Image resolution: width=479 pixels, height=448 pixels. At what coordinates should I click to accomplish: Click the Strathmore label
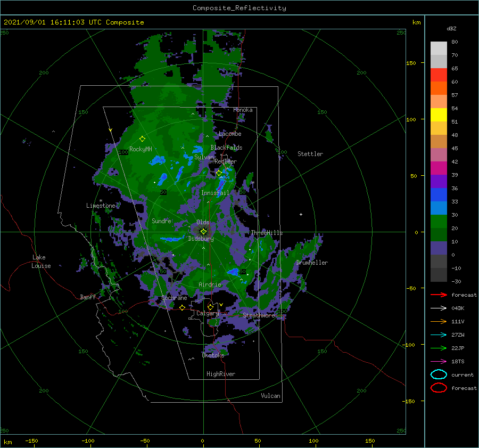click(259, 315)
